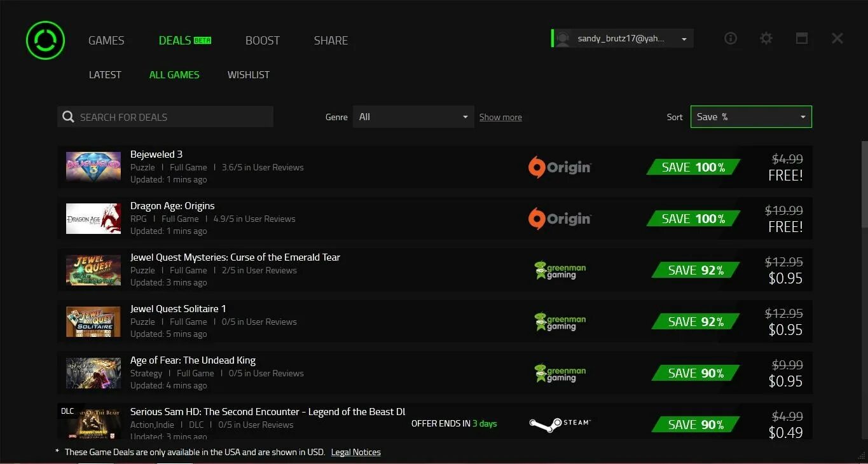Open the SHARE tab

331,40
